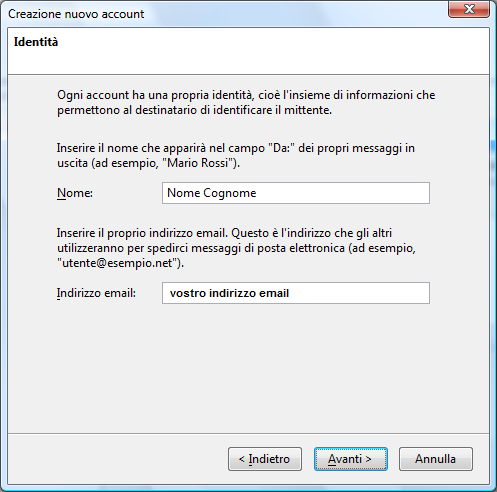
Task: Click the "Mario Rossi" example text
Action: pos(197,163)
